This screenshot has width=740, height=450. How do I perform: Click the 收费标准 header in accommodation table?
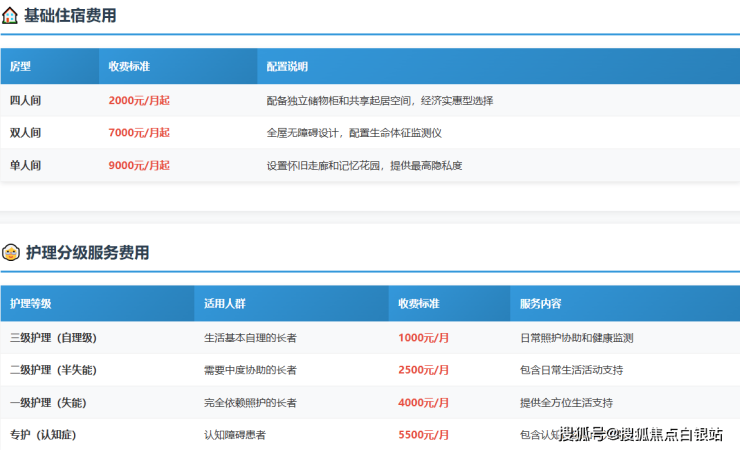[x=129, y=67]
